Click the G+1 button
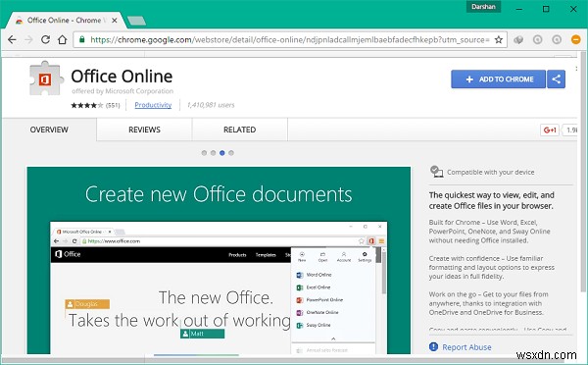The height and width of the screenshot is (365, 588). click(550, 130)
